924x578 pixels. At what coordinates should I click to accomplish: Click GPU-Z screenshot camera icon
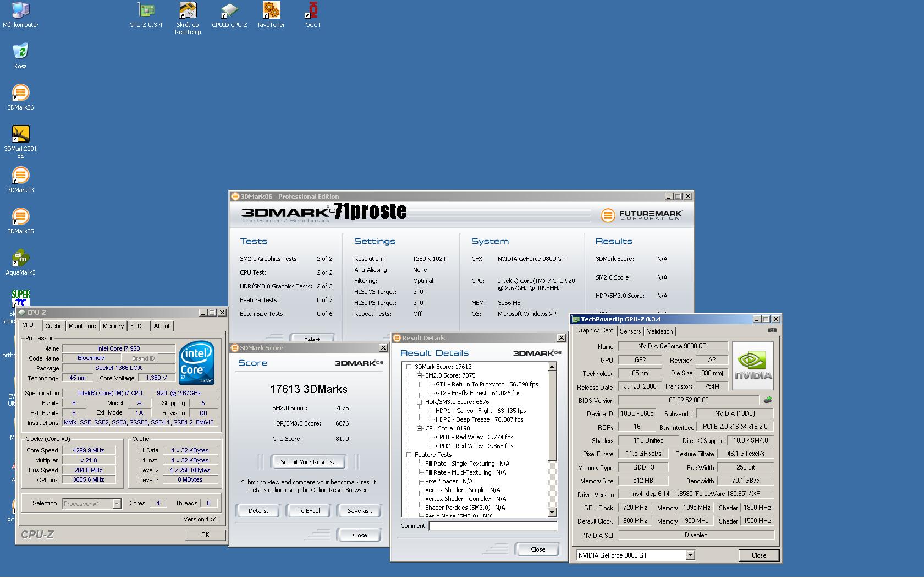772,330
